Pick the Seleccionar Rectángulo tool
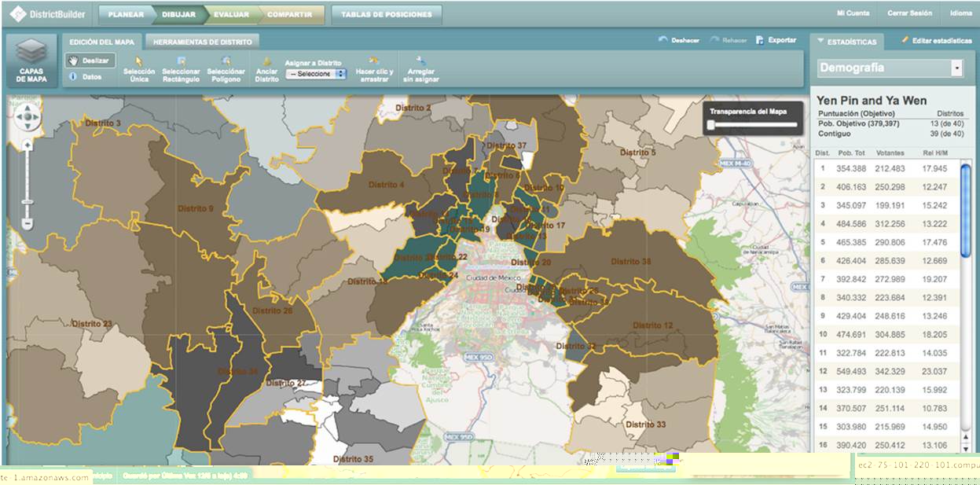Image resolution: width=980 pixels, height=485 pixels. pos(181,69)
